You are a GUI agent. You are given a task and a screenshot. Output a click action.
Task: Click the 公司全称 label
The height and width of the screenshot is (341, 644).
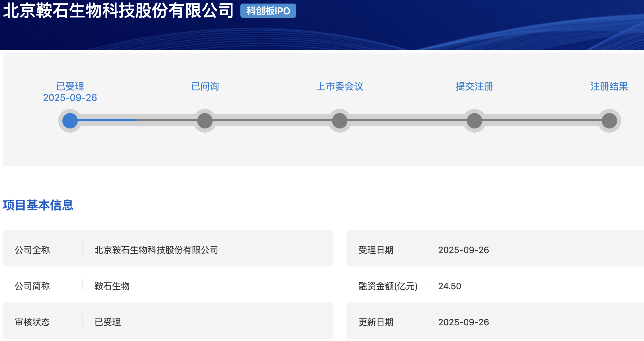pos(32,250)
